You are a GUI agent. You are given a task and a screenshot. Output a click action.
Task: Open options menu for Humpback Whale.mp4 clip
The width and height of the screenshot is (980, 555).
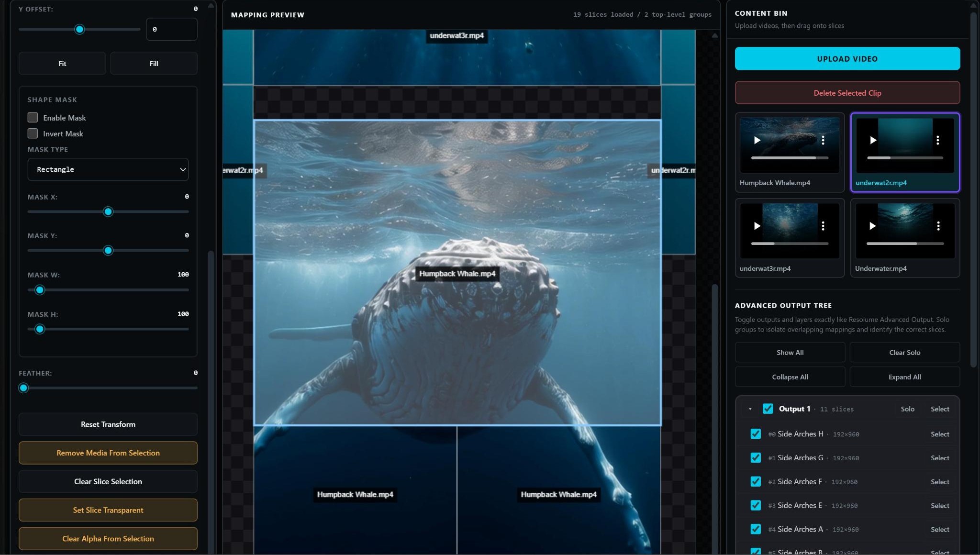click(823, 140)
